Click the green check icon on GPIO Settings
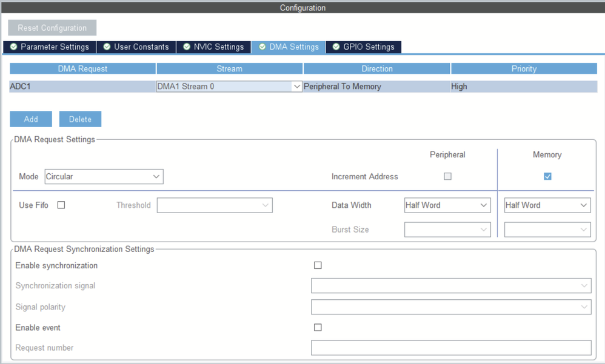This screenshot has width=605, height=364. click(336, 47)
